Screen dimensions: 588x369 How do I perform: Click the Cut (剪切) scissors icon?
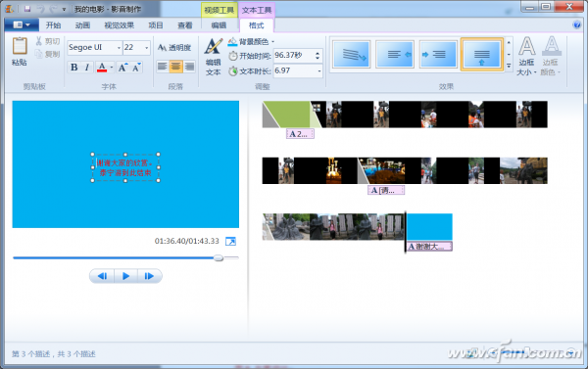coord(38,41)
